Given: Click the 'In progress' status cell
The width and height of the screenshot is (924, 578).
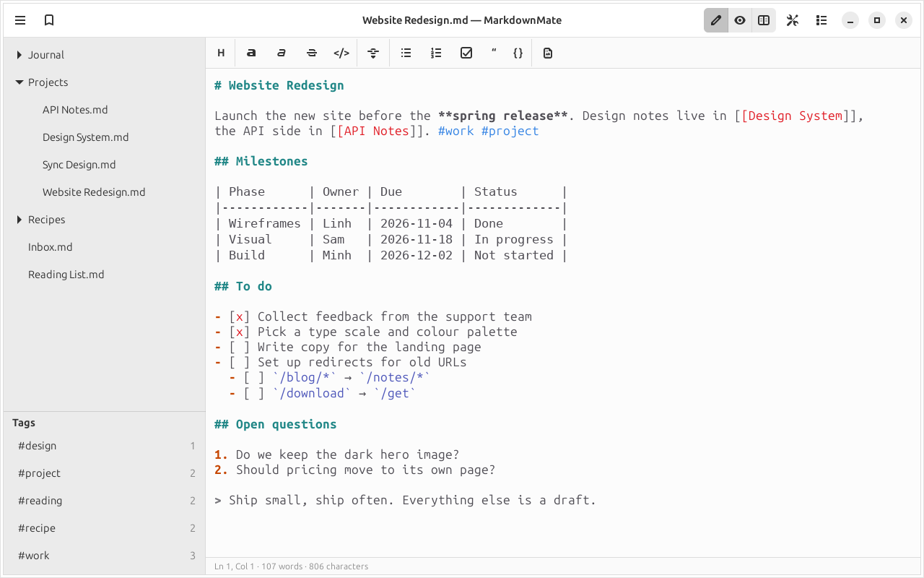Looking at the screenshot, I should point(514,239).
